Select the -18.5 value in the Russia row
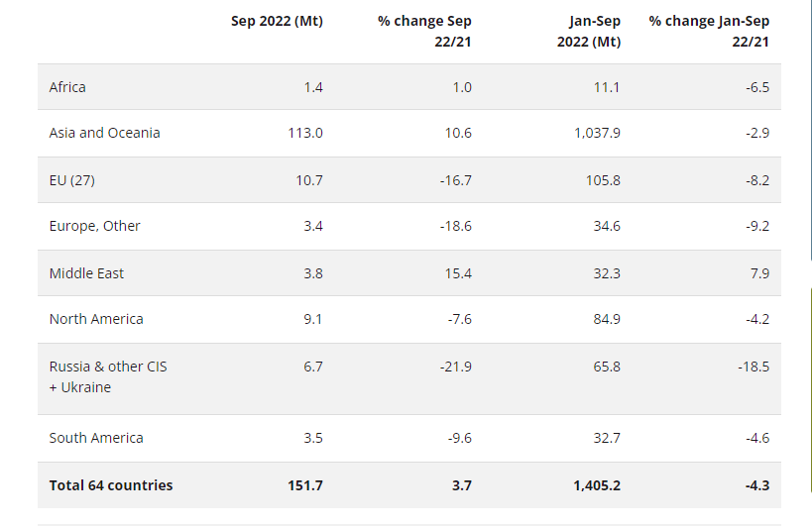Screen dimensions: 812x526 754,367
